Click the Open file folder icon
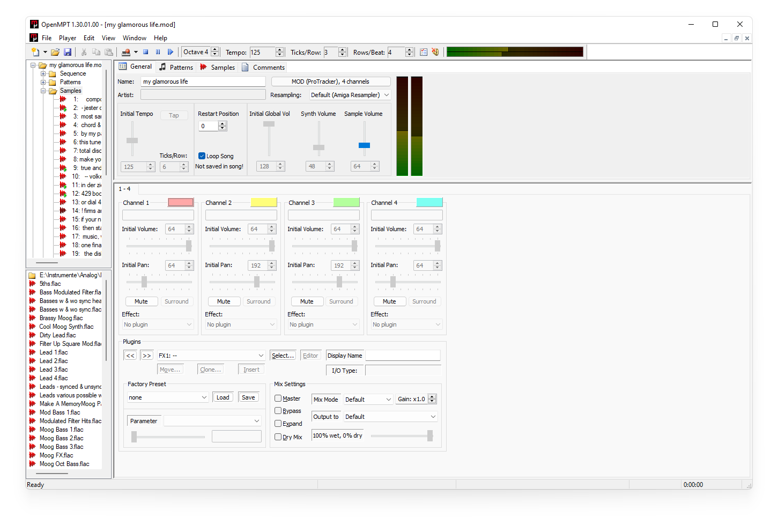The image size is (778, 532). click(x=55, y=52)
